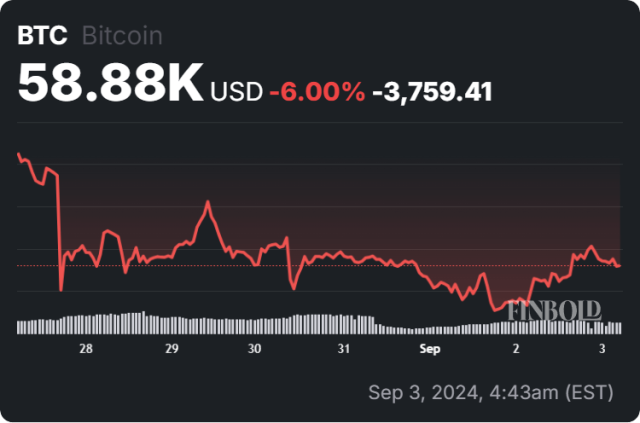Viewport: 640px width, 423px height.
Task: Click the 58.88K price value
Action: [x=111, y=86]
